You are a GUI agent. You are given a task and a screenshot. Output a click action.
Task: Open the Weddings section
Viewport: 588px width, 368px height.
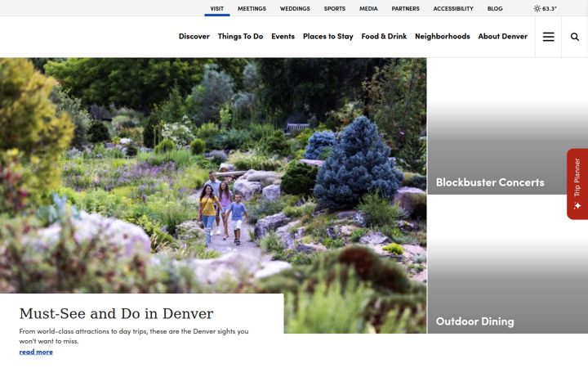[x=295, y=8]
